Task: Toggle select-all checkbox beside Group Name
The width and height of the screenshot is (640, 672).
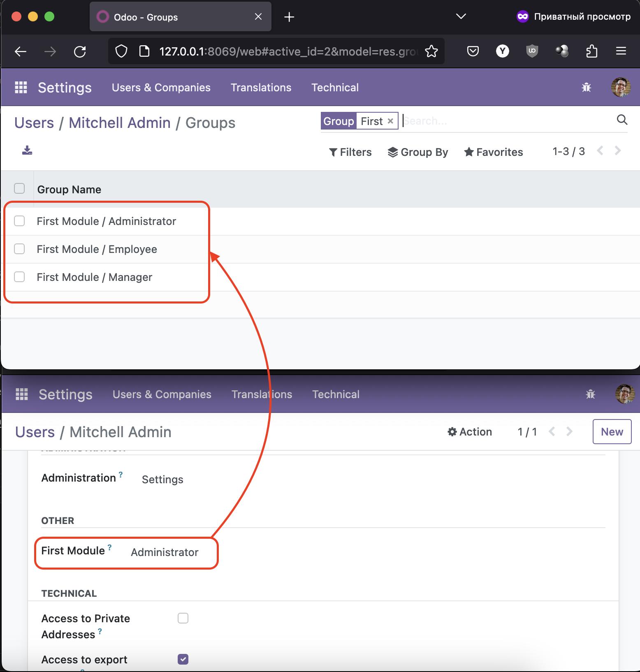Action: click(19, 188)
